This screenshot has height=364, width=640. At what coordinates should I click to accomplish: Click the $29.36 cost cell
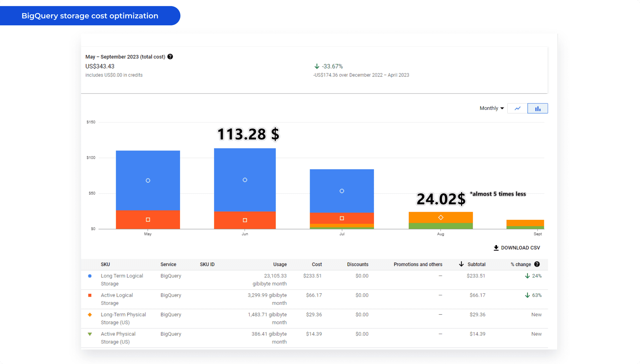coord(314,314)
